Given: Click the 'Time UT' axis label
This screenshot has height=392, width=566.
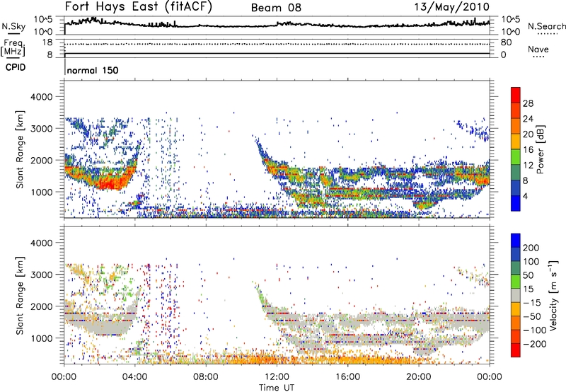Looking at the screenshot, I should point(277,388).
